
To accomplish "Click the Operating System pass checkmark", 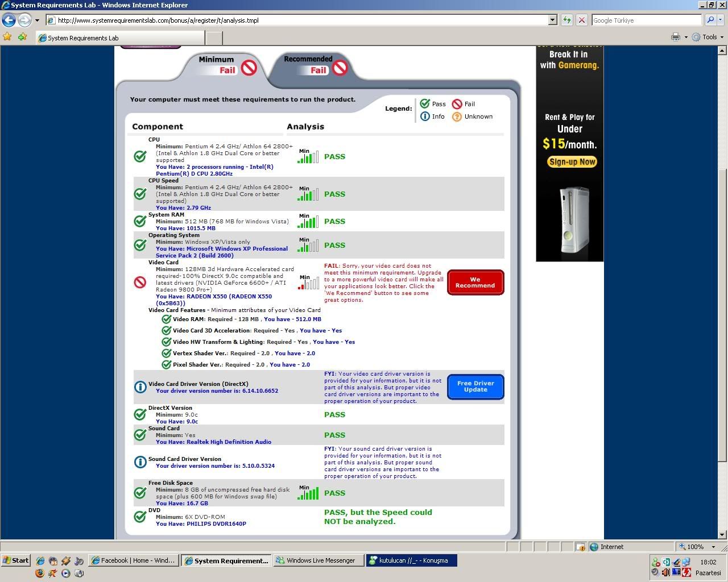I will coord(140,245).
